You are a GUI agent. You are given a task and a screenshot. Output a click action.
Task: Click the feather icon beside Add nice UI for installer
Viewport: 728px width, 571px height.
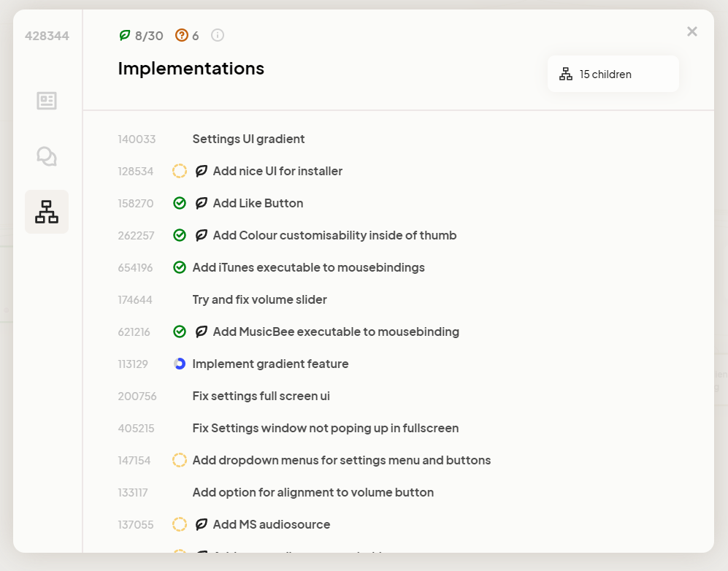200,171
